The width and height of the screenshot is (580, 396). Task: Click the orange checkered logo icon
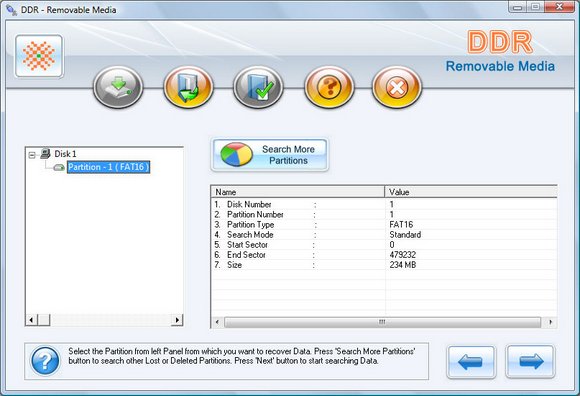click(39, 56)
